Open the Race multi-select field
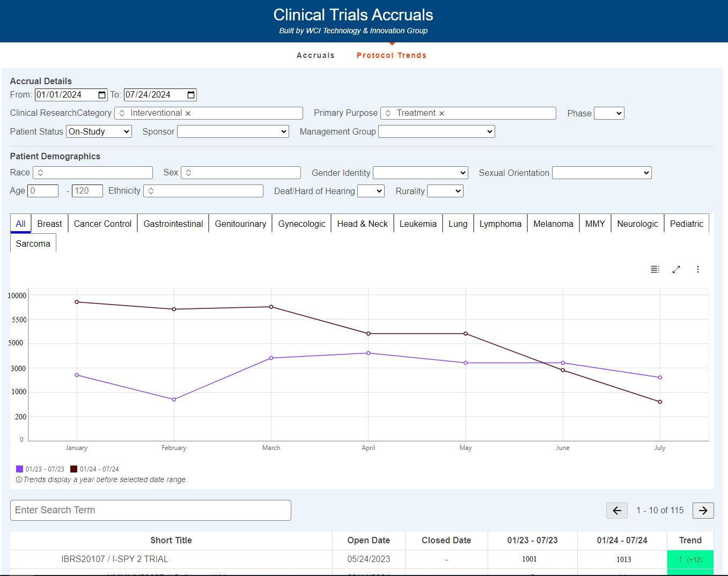Viewport: 728px width, 576px height. 93,173
